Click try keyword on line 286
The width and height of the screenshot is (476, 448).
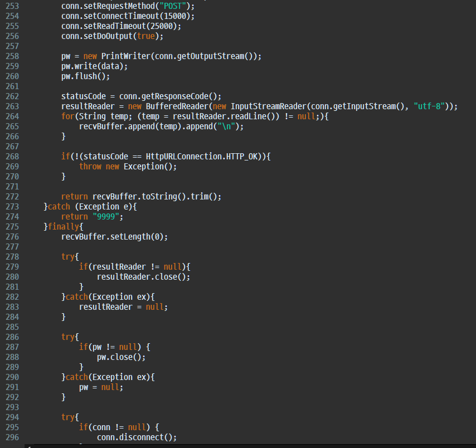tap(68, 337)
